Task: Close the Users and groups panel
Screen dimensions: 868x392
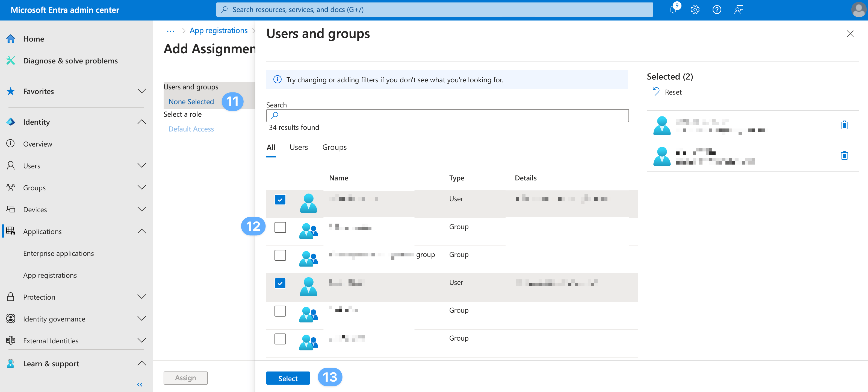Action: pos(850,33)
